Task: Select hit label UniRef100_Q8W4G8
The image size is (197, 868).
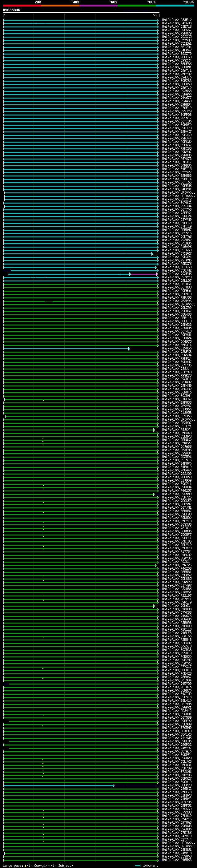Action: 177,314
